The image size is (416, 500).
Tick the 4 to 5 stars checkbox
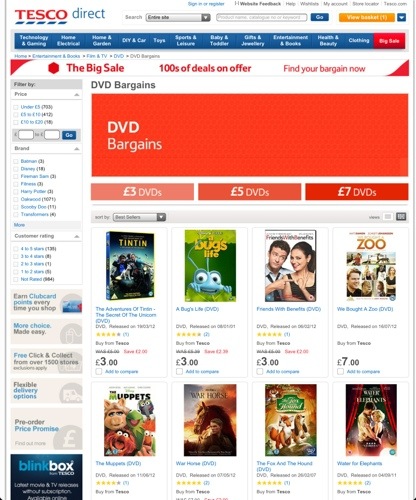click(x=16, y=249)
